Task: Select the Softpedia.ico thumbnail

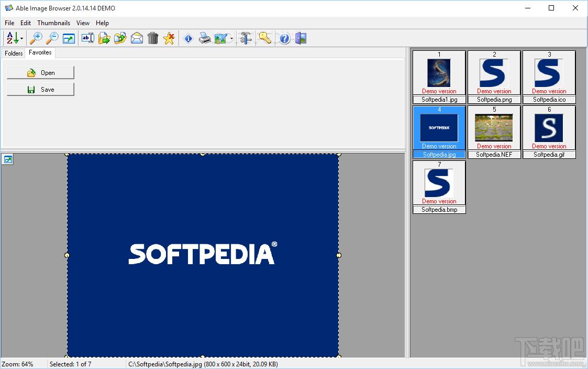Action: (x=549, y=77)
